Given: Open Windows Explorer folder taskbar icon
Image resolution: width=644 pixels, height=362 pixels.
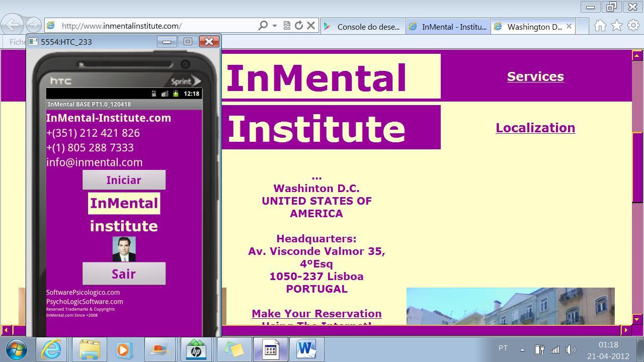Looking at the screenshot, I should pyautogui.click(x=89, y=349).
